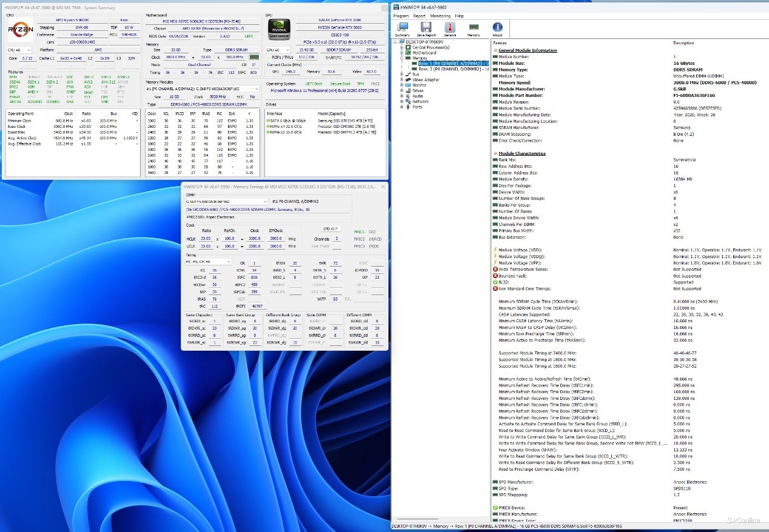Click the Boost Max row in clock table
This screenshot has height=532, width=769.
tap(73, 131)
